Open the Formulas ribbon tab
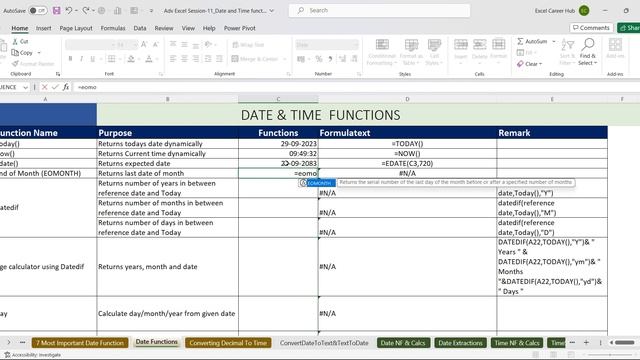Viewport: 640px width, 360px height. point(113,28)
